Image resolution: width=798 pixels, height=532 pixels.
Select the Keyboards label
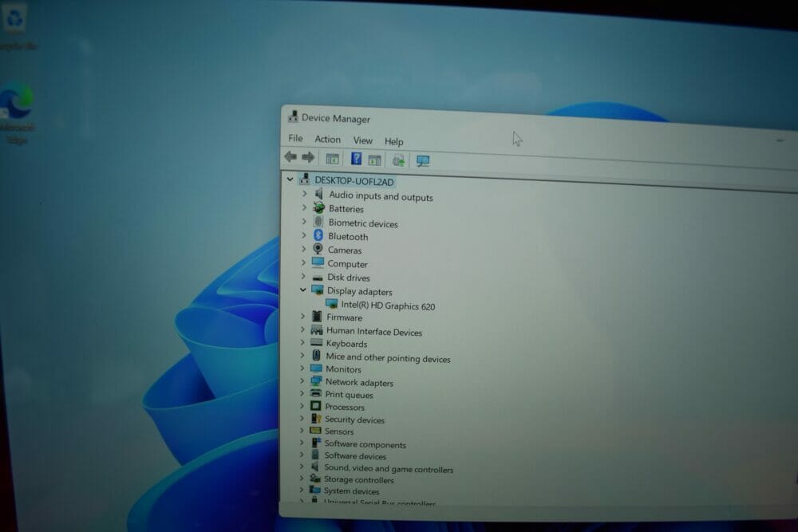click(x=346, y=344)
